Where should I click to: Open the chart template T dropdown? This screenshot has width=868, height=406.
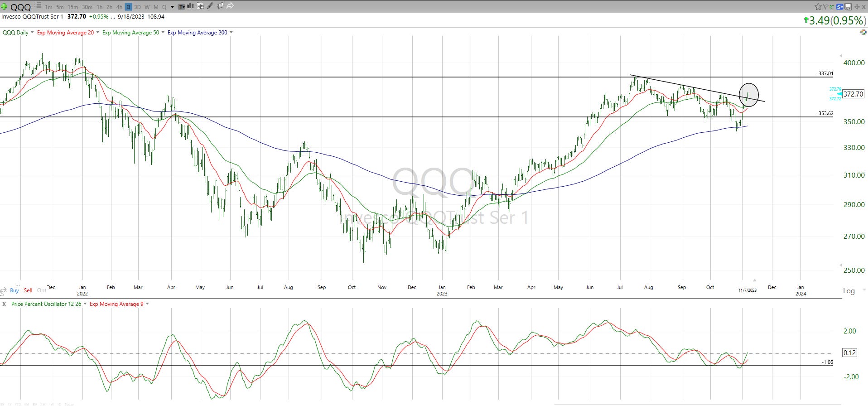point(182,7)
